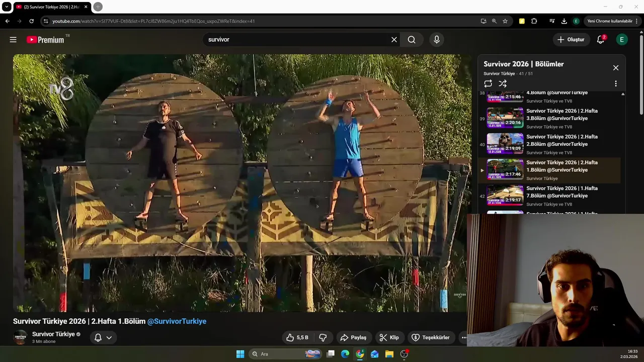The width and height of the screenshot is (644, 362).
Task: Click inside the YouTube search box
Action: pyautogui.click(x=297, y=40)
